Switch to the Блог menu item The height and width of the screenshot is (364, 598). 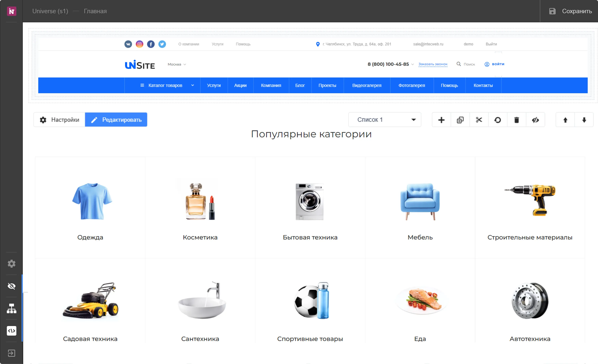300,85
